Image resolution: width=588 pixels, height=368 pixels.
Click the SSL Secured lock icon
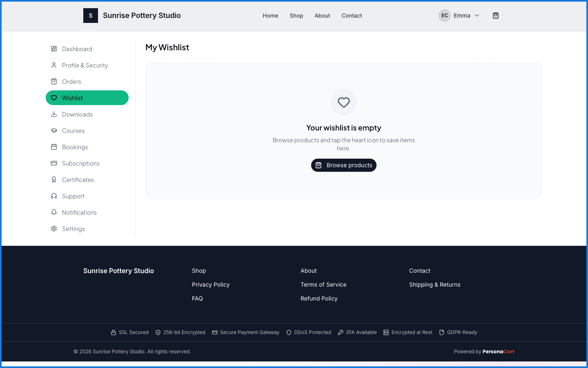[x=114, y=332]
